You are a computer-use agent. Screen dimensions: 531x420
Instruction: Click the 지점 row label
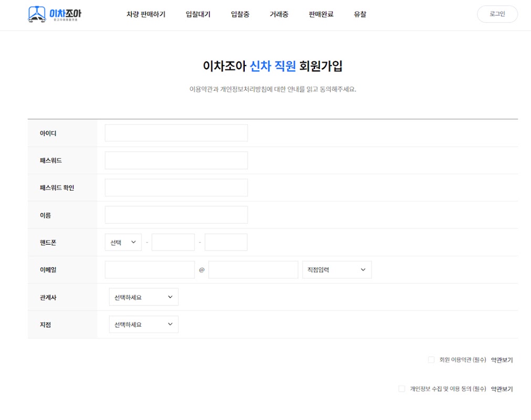pyautogui.click(x=45, y=325)
